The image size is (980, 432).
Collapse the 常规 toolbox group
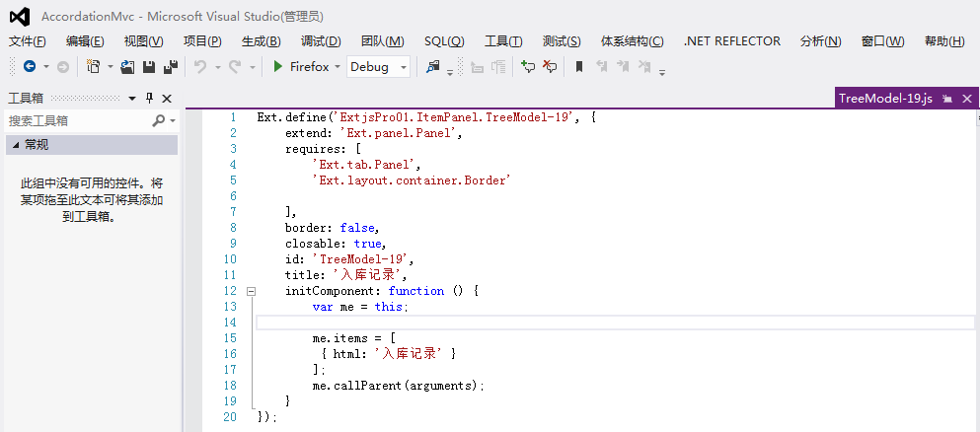pyautogui.click(x=16, y=145)
